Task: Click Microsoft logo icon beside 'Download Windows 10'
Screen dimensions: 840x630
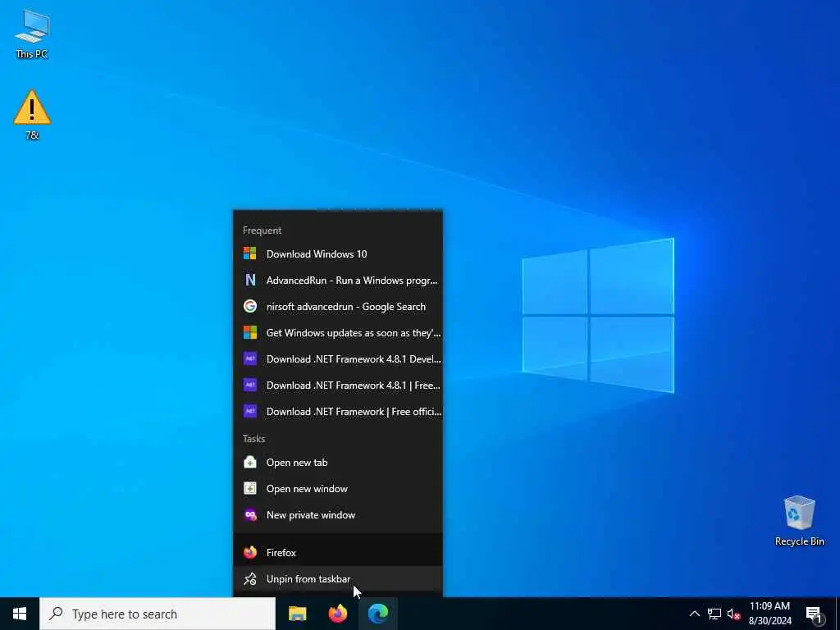Action: tap(249, 253)
